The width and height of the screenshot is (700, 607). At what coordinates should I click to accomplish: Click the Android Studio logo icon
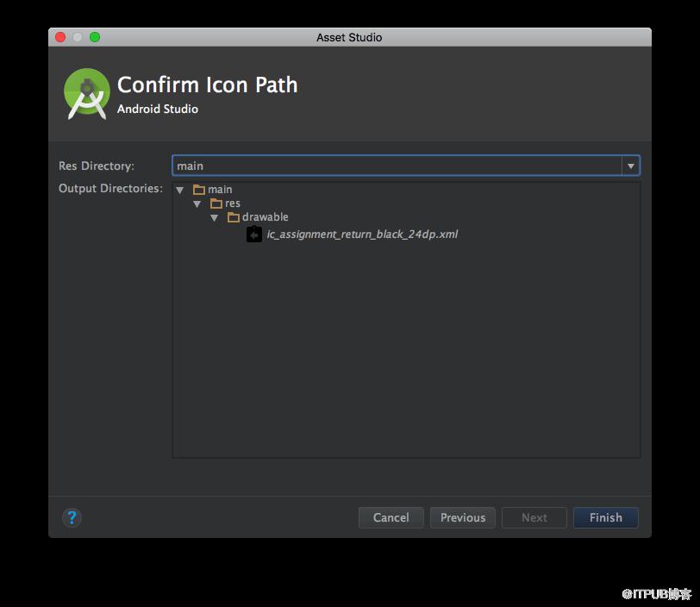(x=86, y=94)
